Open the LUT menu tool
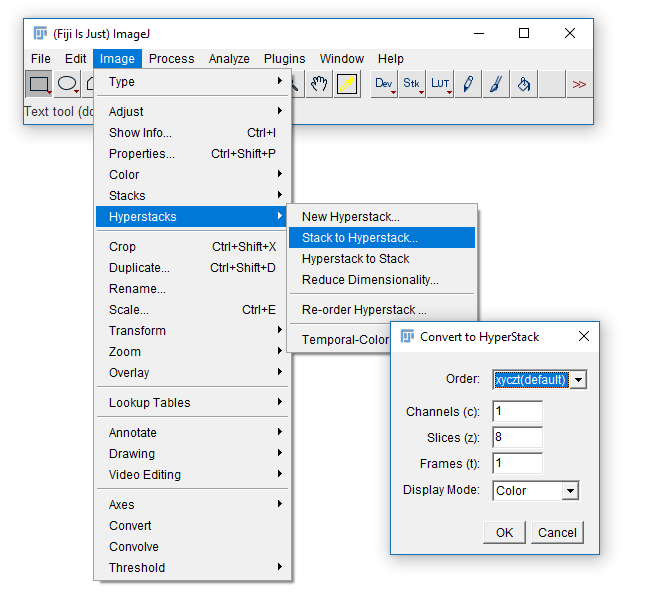Screen dimensions: 657x608 click(x=440, y=84)
